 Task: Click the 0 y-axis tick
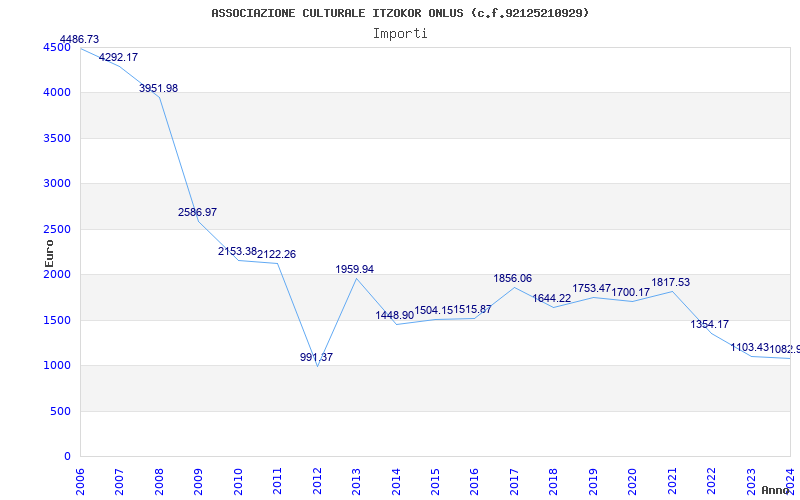point(67,457)
